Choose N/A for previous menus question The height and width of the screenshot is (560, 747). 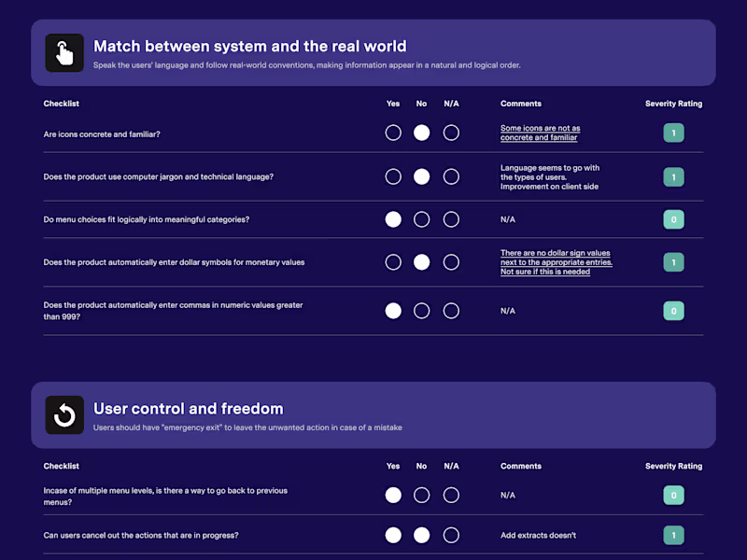coord(451,495)
